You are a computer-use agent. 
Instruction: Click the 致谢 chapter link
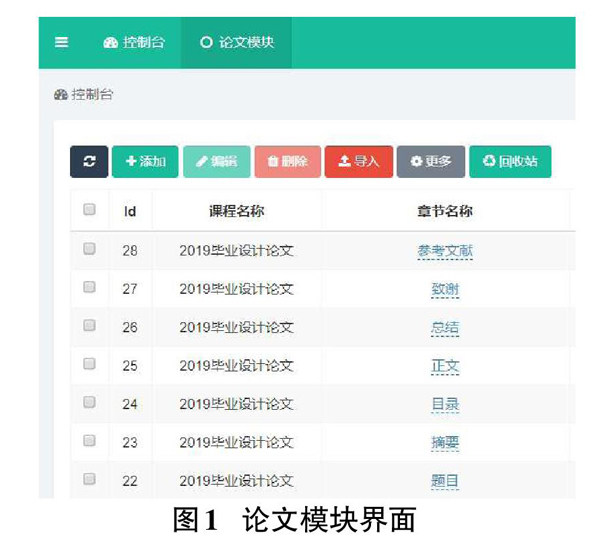pos(445,289)
